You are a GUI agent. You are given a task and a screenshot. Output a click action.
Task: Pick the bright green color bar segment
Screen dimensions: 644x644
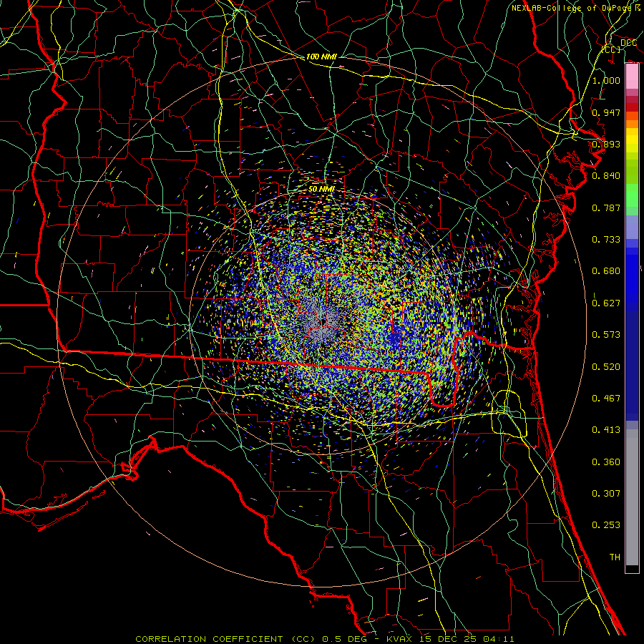(632, 196)
